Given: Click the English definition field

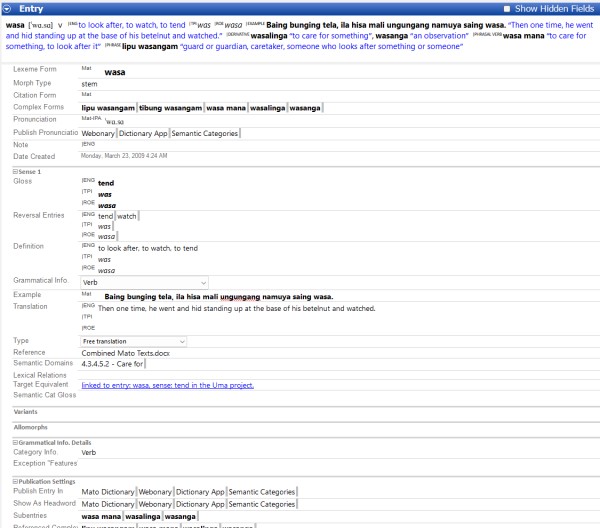Looking at the screenshot, I should click(148, 248).
